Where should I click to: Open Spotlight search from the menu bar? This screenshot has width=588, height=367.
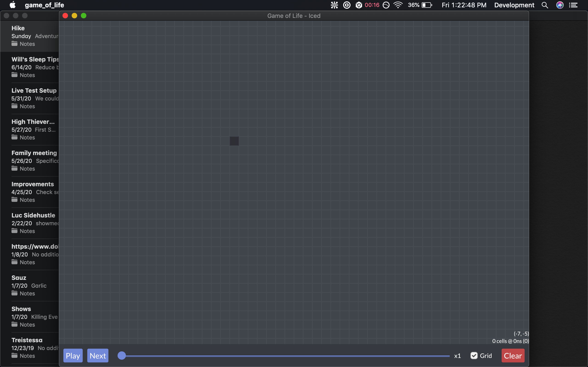[545, 5]
